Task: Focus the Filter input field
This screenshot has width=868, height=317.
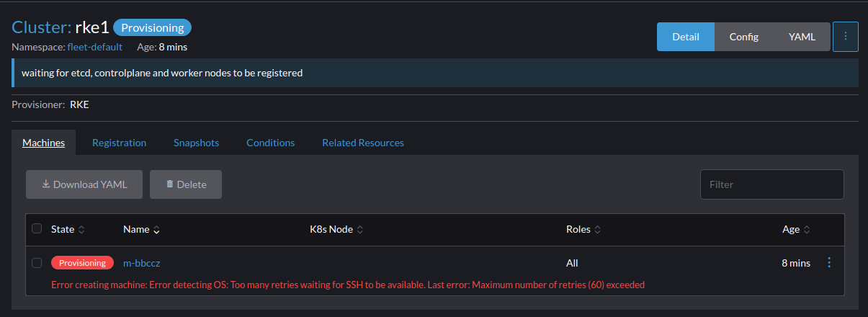Action: [772, 184]
